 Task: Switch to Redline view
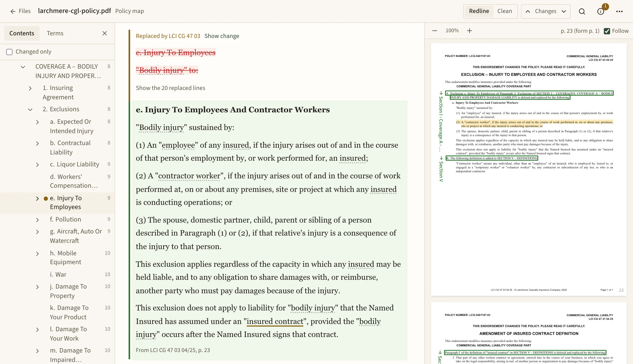coord(479,11)
